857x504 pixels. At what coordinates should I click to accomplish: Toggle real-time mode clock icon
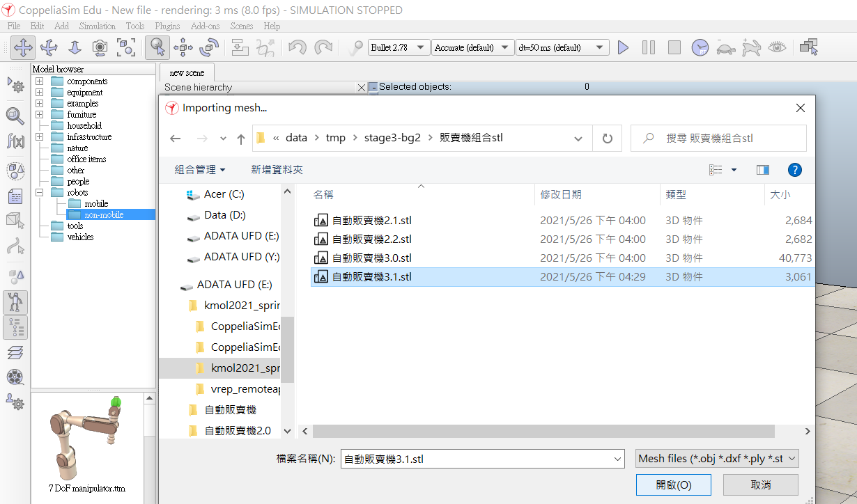(x=700, y=47)
